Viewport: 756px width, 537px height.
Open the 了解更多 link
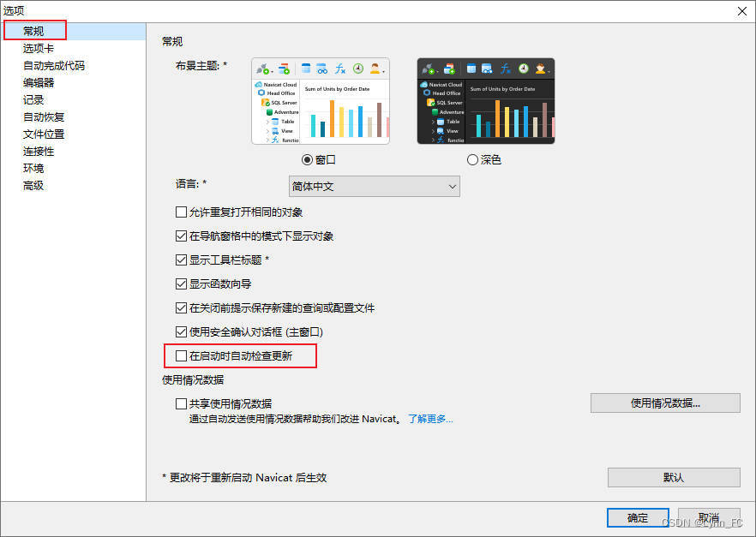[x=430, y=419]
